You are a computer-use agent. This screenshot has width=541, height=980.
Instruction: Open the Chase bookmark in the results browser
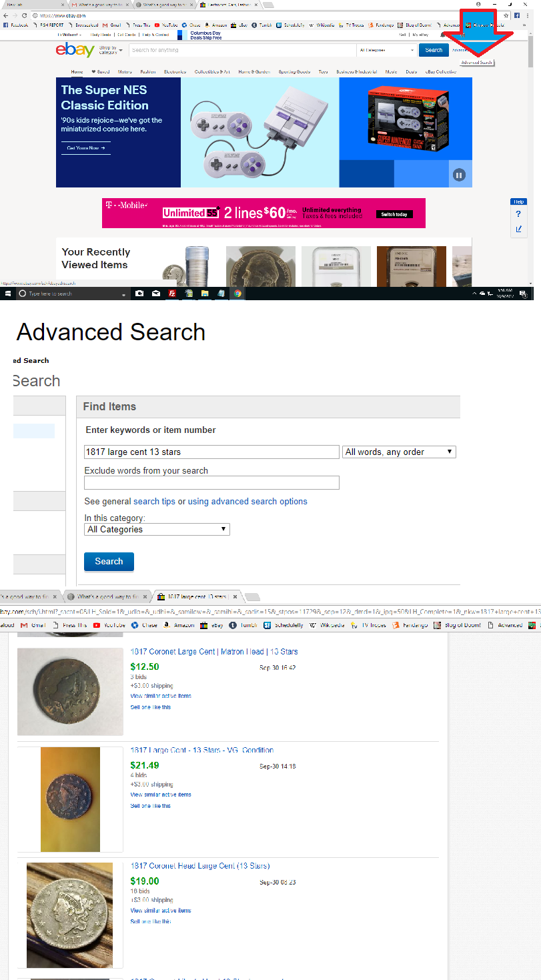(144, 625)
